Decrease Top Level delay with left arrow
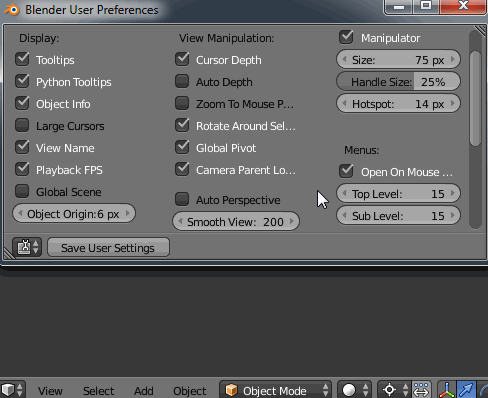Viewport: 488px width, 398px height. tap(345, 193)
